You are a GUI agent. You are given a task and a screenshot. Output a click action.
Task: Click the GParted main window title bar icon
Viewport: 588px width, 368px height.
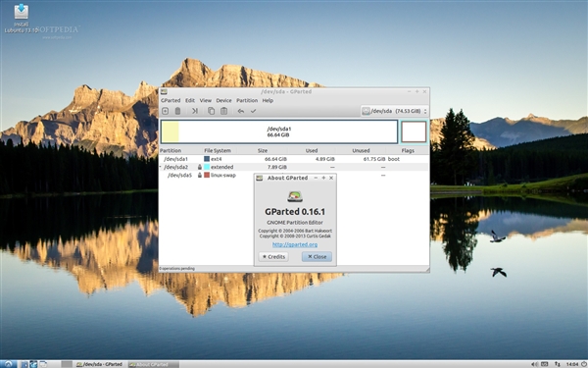[x=164, y=91]
